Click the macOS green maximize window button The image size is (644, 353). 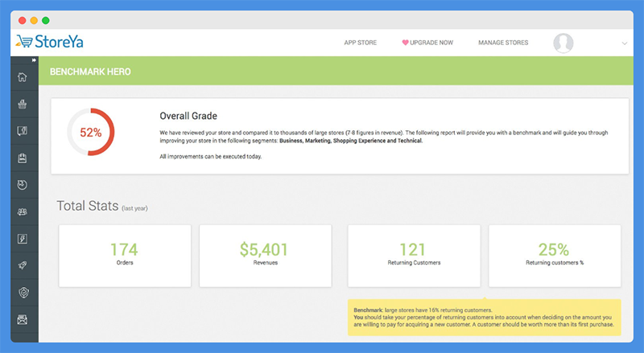click(46, 20)
